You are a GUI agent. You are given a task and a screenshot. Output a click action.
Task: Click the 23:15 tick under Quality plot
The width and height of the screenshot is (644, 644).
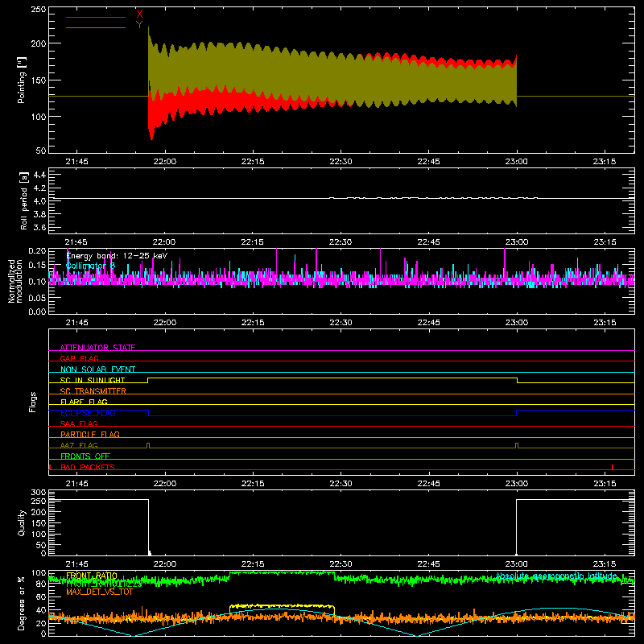pyautogui.click(x=605, y=564)
